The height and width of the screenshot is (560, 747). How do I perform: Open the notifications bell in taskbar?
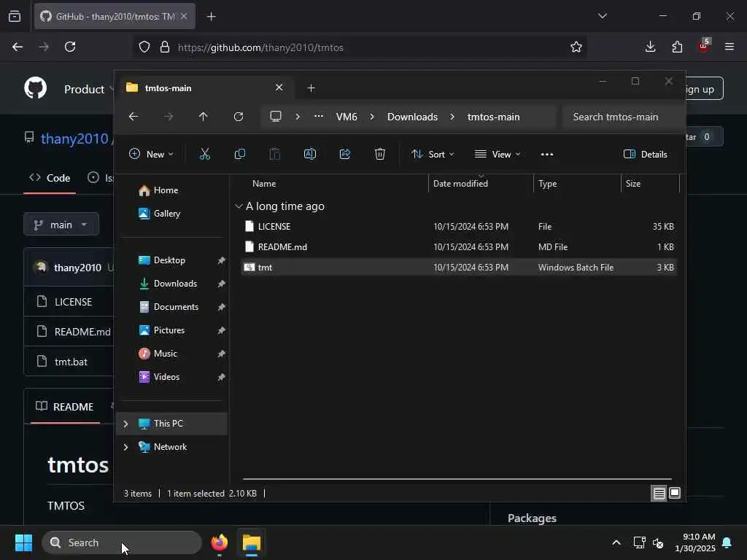[727, 542]
